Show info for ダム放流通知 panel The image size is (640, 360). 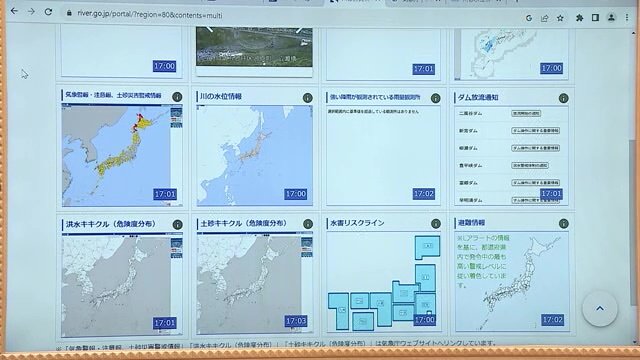pyautogui.click(x=563, y=98)
